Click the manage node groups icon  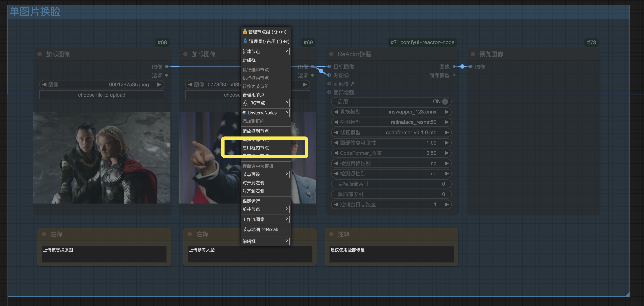(x=245, y=32)
